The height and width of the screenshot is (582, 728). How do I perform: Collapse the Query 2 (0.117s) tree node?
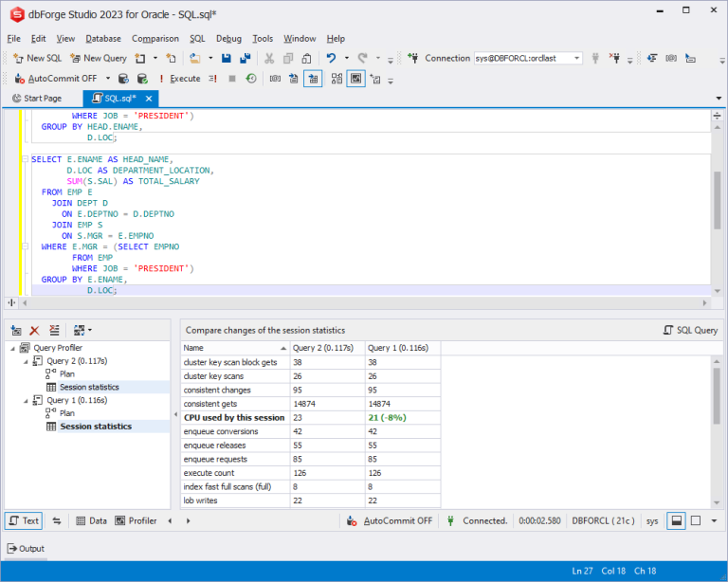pos(27,361)
